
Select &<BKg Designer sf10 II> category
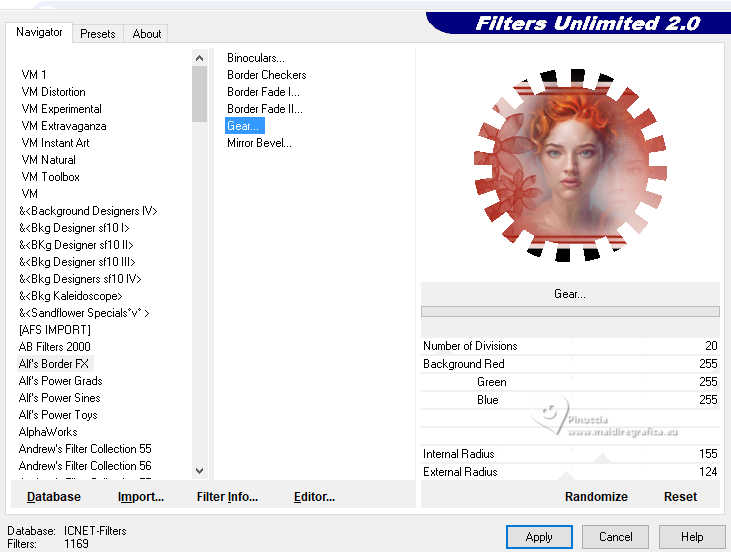(x=76, y=245)
